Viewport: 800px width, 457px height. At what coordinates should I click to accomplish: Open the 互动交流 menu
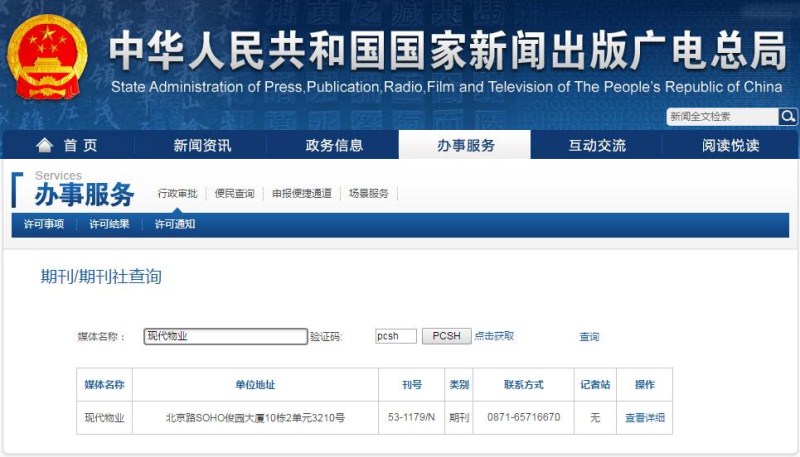pos(597,145)
